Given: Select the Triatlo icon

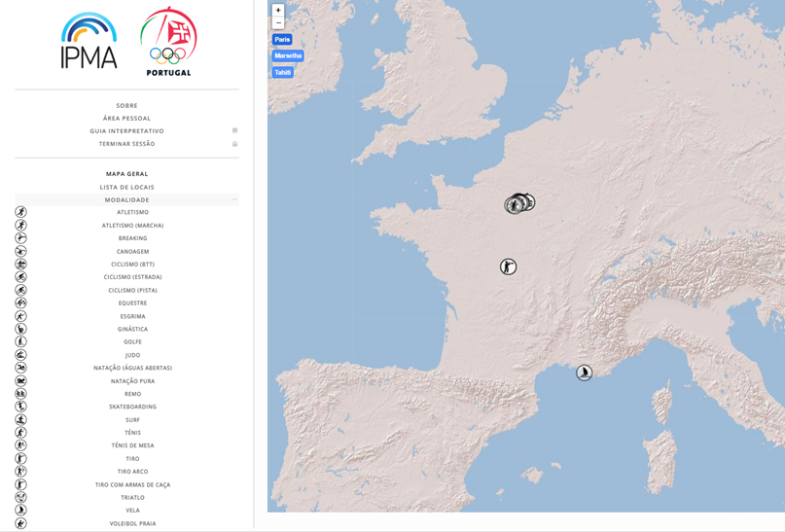Looking at the screenshot, I should [x=20, y=497].
